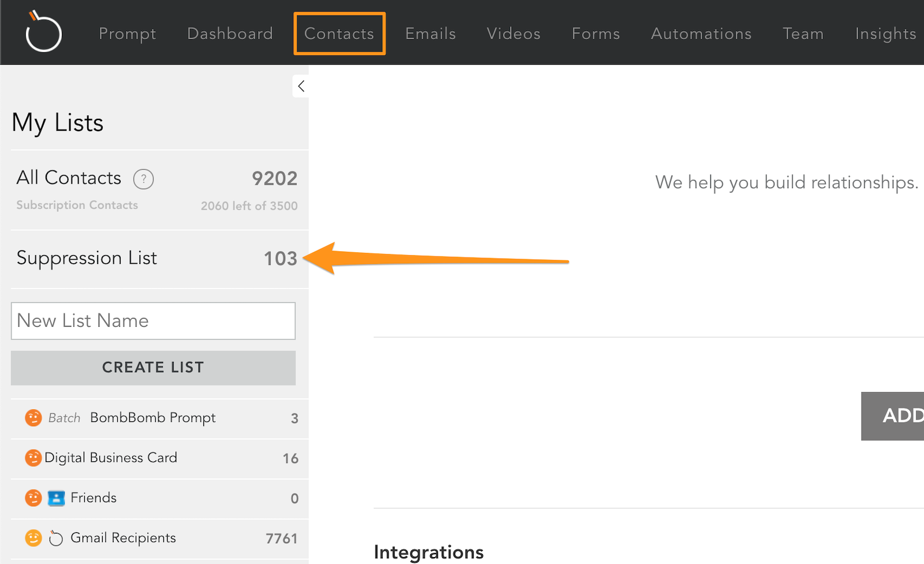Go to the Dashboard tab

pyautogui.click(x=230, y=33)
